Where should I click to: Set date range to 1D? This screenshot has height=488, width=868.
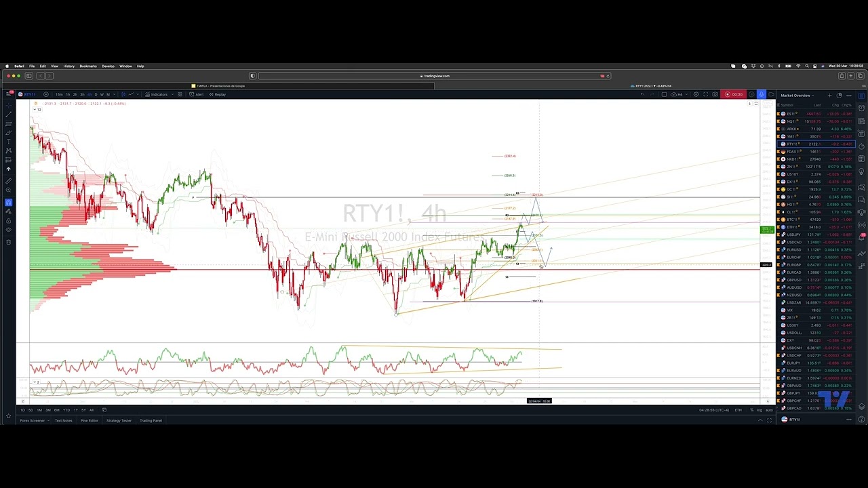(x=22, y=410)
